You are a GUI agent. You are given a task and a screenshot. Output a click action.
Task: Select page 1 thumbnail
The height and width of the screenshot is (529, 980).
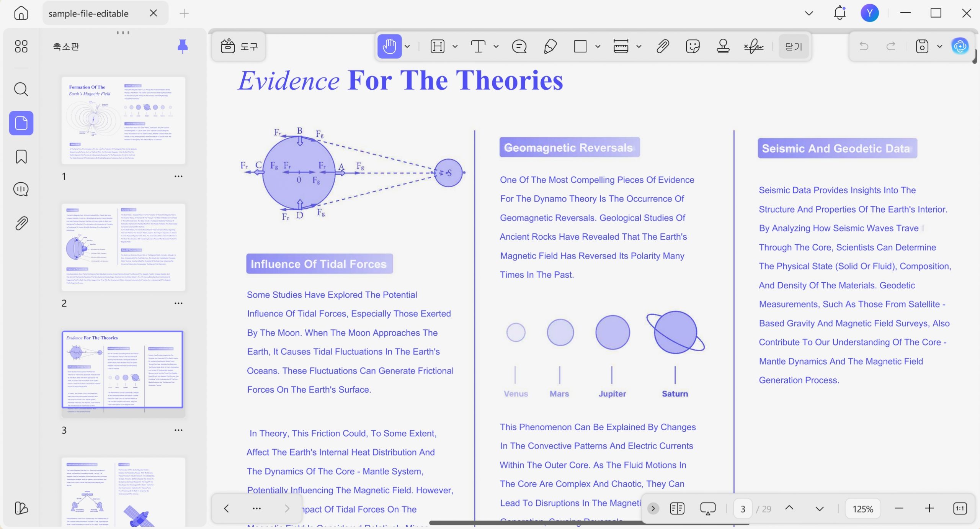pyautogui.click(x=123, y=120)
